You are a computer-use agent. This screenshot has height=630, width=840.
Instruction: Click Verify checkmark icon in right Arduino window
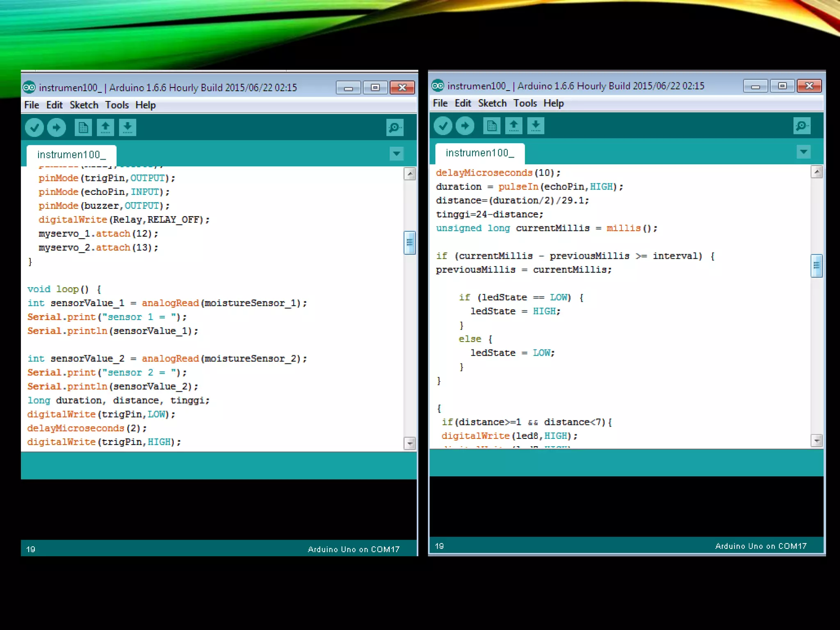(x=443, y=126)
